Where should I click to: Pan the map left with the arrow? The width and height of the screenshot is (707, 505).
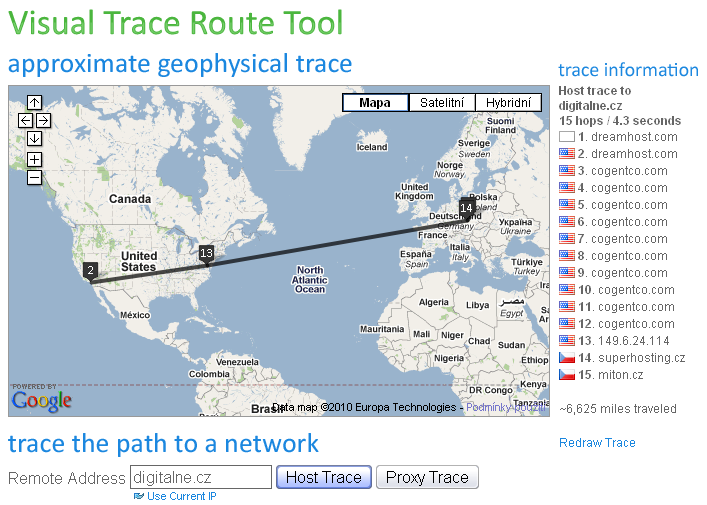[x=25, y=120]
